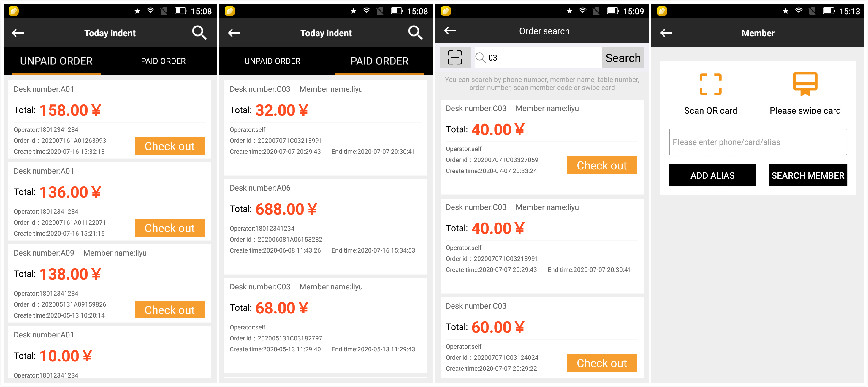The width and height of the screenshot is (868, 387).
Task: Tap the scan code icon beside search field
Action: coord(454,58)
